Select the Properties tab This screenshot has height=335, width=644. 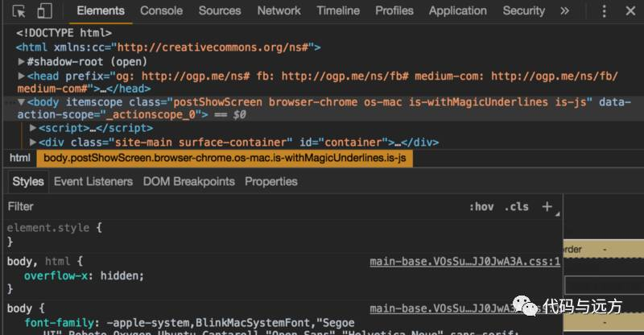click(x=271, y=182)
